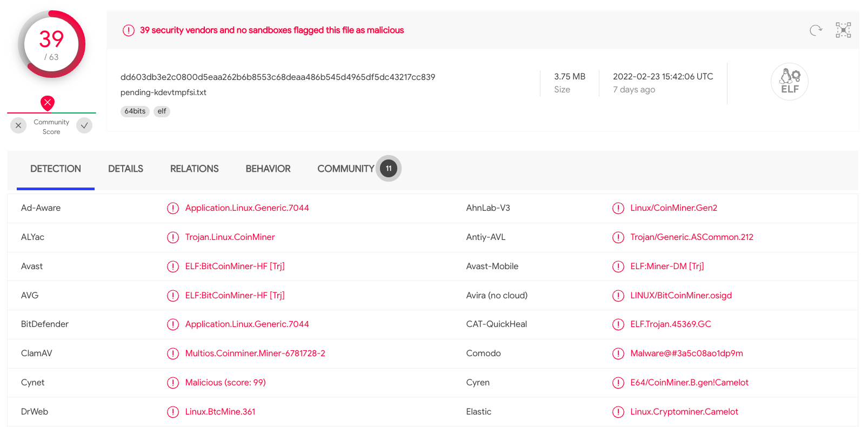Viewport: 868px width, 427px height.
Task: Click the reanalyze file icon
Action: (x=816, y=30)
